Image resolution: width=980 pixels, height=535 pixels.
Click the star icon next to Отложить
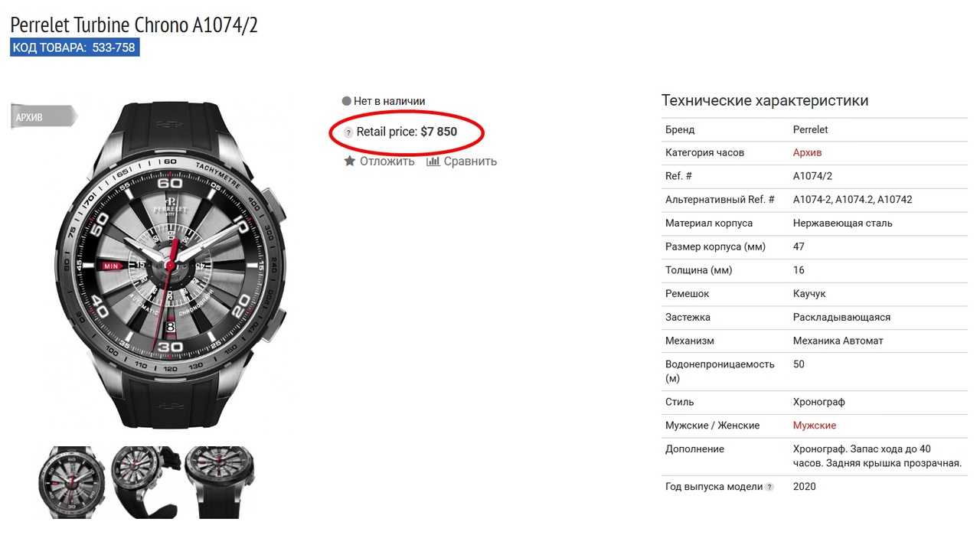pos(349,161)
